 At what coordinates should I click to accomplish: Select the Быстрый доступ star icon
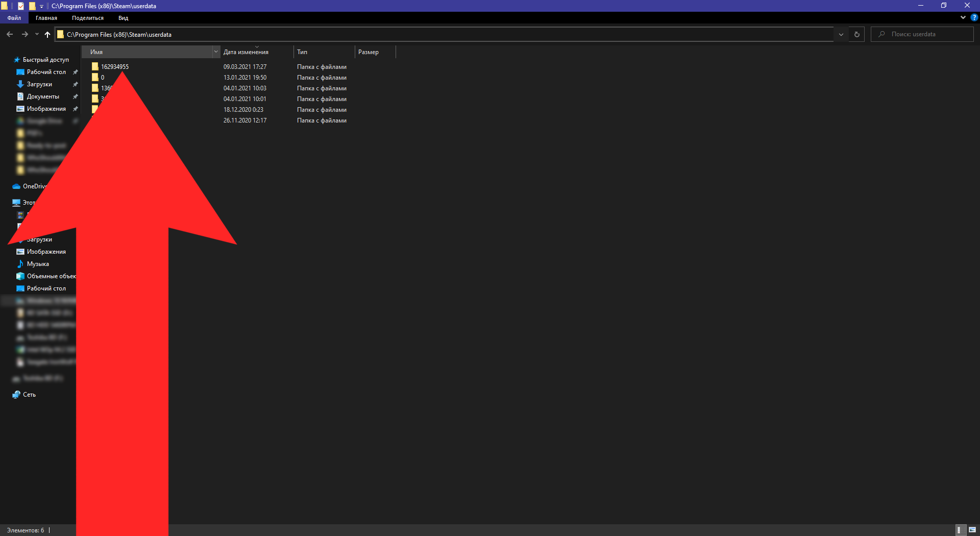(x=17, y=60)
